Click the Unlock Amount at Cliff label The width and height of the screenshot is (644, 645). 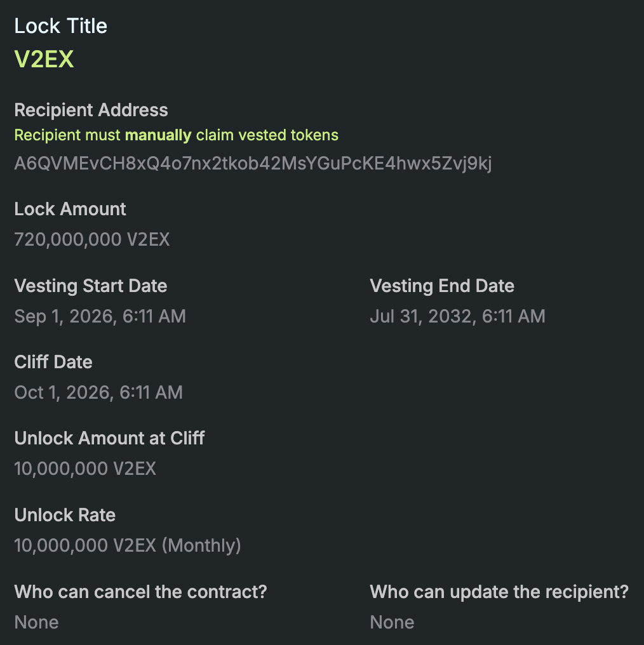tap(109, 438)
